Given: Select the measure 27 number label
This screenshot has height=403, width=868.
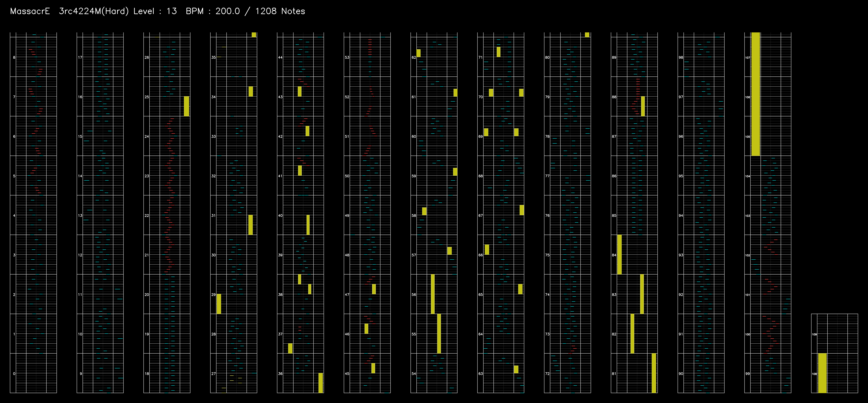Looking at the screenshot, I should pos(214,374).
